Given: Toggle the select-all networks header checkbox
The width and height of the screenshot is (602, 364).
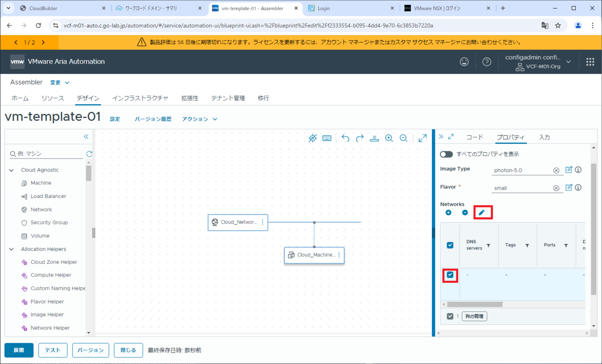Looking at the screenshot, I should click(450, 245).
